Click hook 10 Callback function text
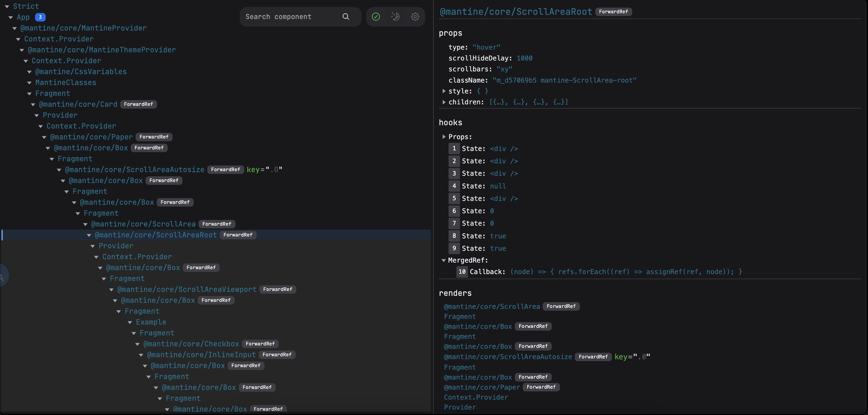This screenshot has height=415, width=868. coord(626,272)
